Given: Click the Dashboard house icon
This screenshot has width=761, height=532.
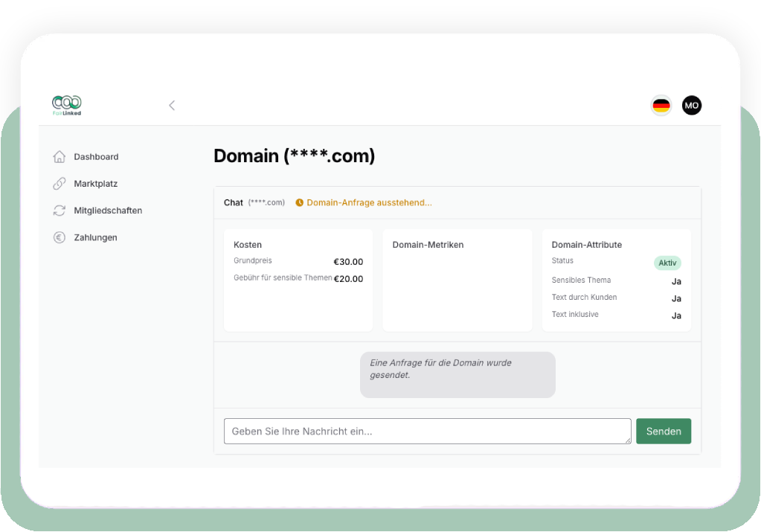Looking at the screenshot, I should [x=60, y=157].
